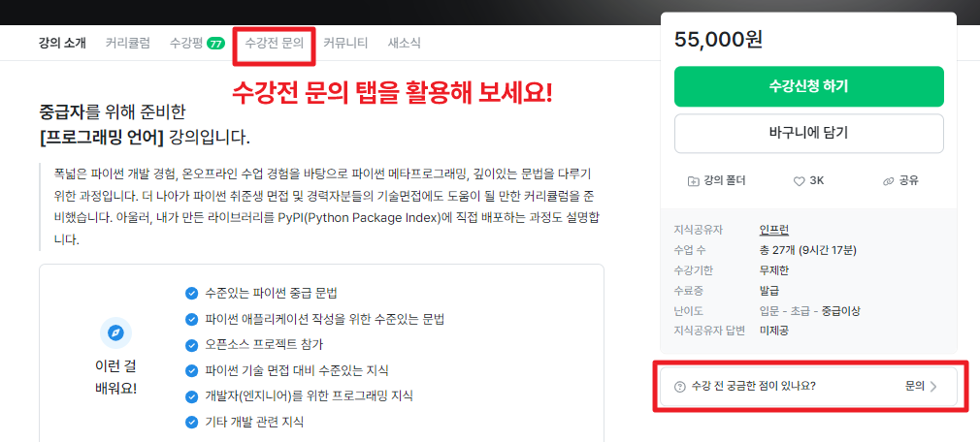Screen dimensions: 980x442
Task: Click the 발급 certificate value
Action: point(768,290)
